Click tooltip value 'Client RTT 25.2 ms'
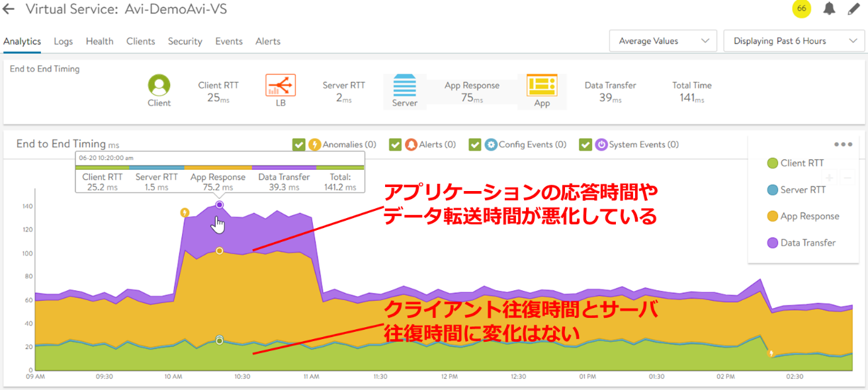868x390 pixels. coord(103,182)
